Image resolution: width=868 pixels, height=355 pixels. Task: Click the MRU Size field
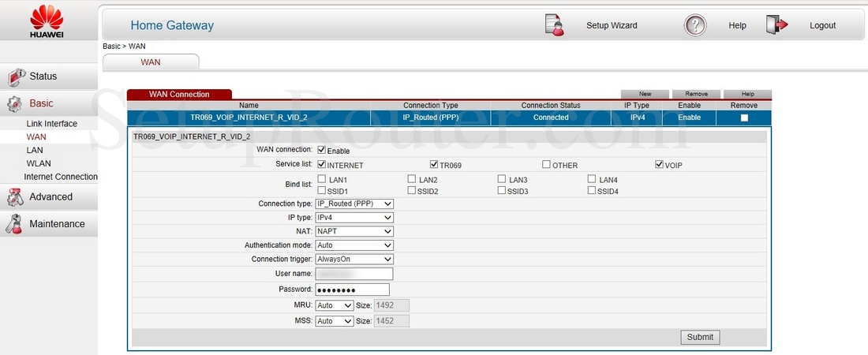coord(392,306)
